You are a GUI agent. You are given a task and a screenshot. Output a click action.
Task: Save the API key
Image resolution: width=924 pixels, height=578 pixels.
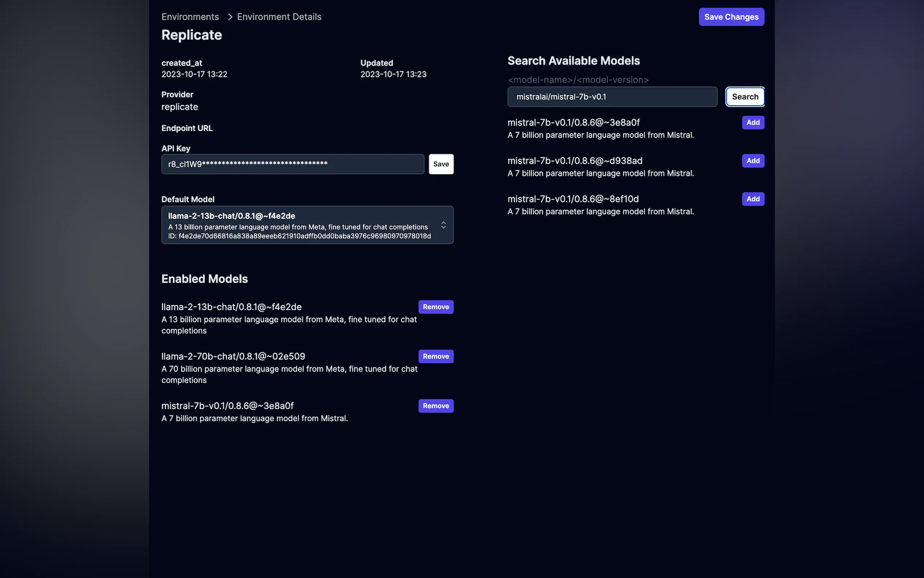click(x=441, y=164)
